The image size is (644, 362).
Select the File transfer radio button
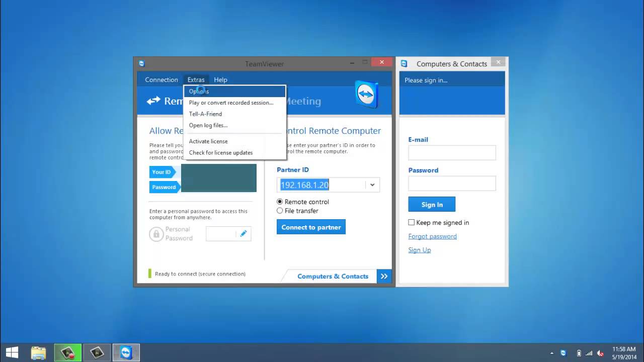280,211
